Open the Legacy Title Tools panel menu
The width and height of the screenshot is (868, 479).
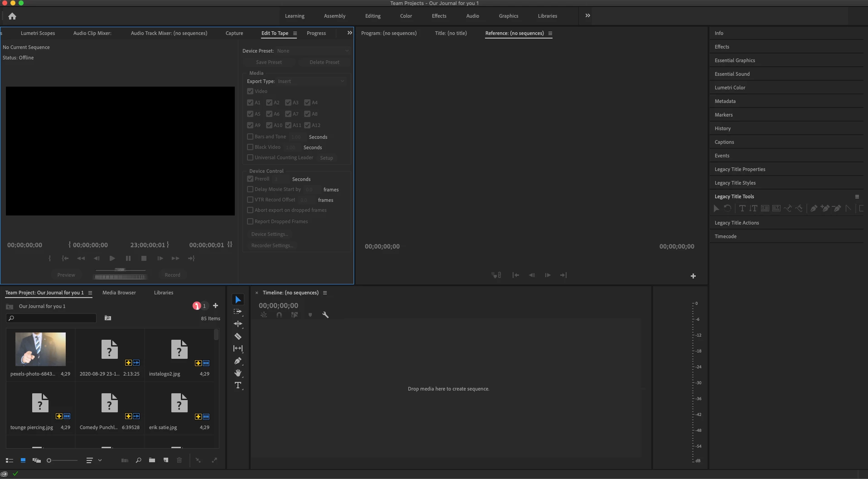[857, 196]
